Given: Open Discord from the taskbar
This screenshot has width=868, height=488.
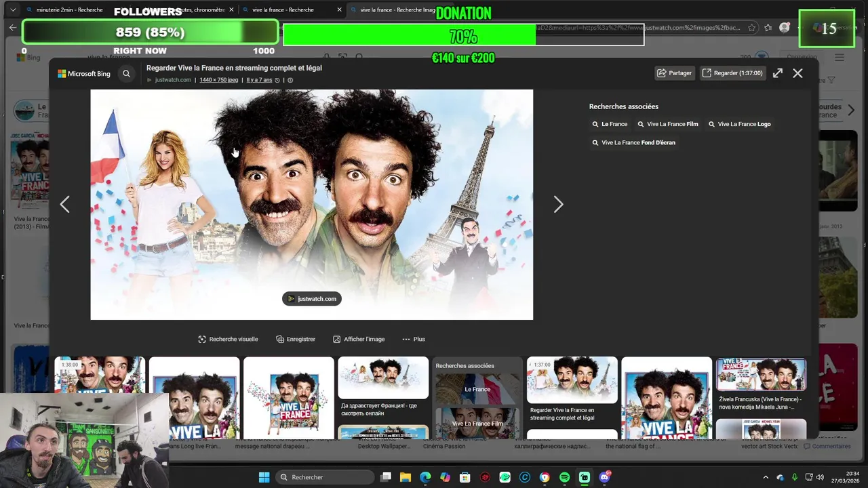Looking at the screenshot, I should [604, 477].
